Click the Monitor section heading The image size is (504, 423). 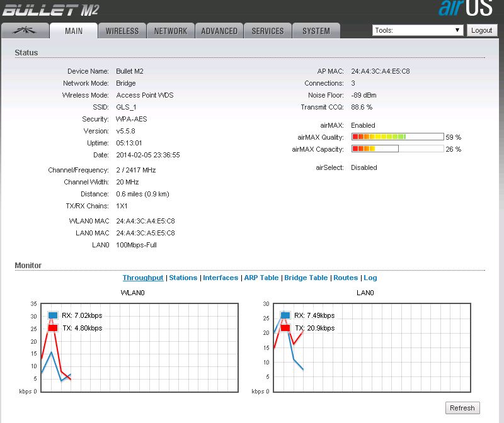pyautogui.click(x=28, y=265)
